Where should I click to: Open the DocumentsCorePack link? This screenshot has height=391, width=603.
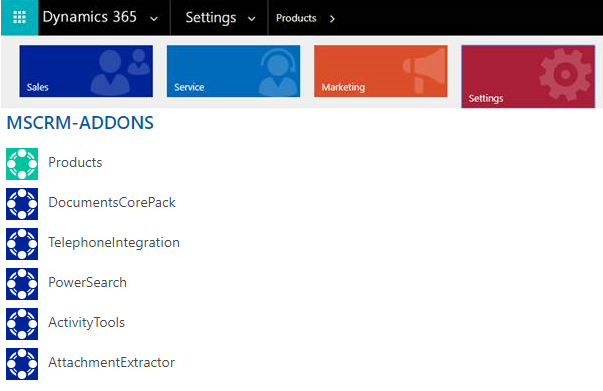(x=112, y=203)
